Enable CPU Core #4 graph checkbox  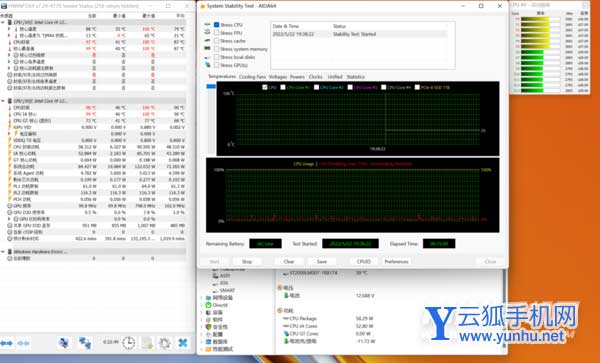point(383,87)
